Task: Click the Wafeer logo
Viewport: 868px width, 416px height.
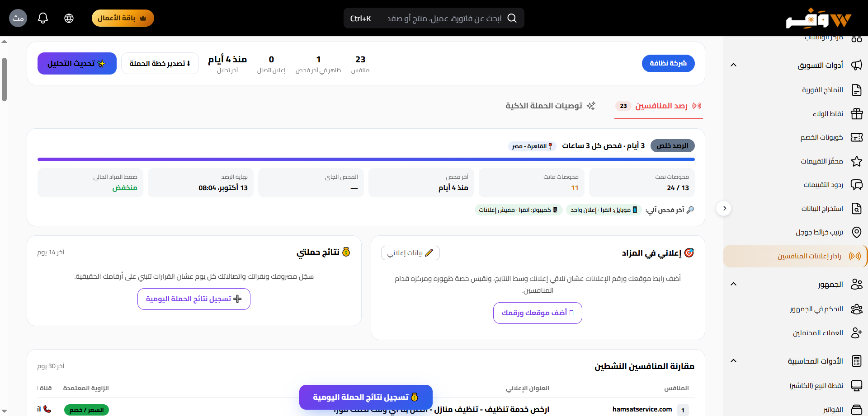Action: pyautogui.click(x=818, y=19)
